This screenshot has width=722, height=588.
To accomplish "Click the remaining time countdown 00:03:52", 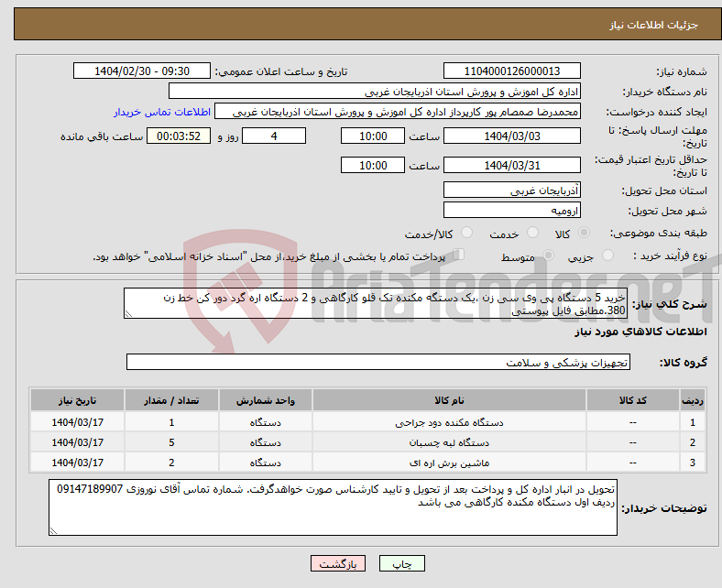I will point(179,136).
